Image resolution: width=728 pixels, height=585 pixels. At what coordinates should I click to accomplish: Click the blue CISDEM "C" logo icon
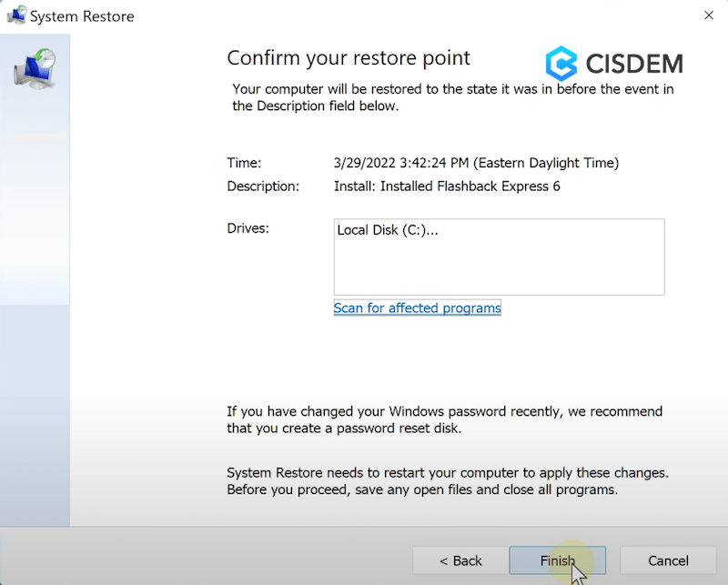tap(561, 61)
